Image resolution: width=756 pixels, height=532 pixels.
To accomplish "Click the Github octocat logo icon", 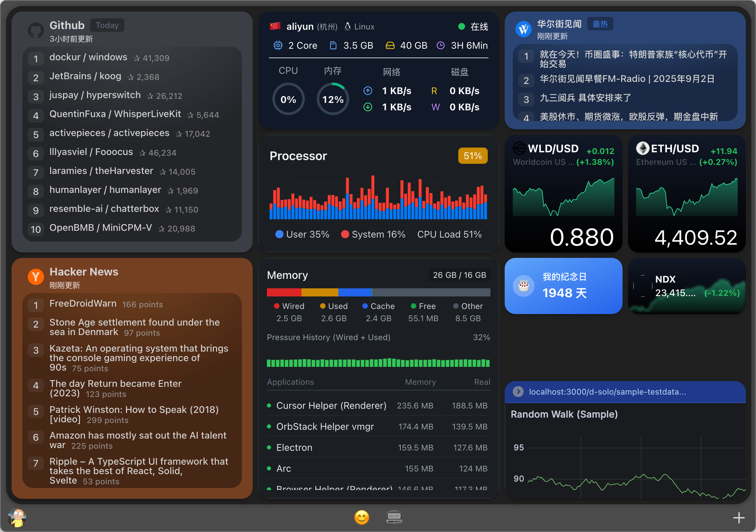I will click(36, 31).
